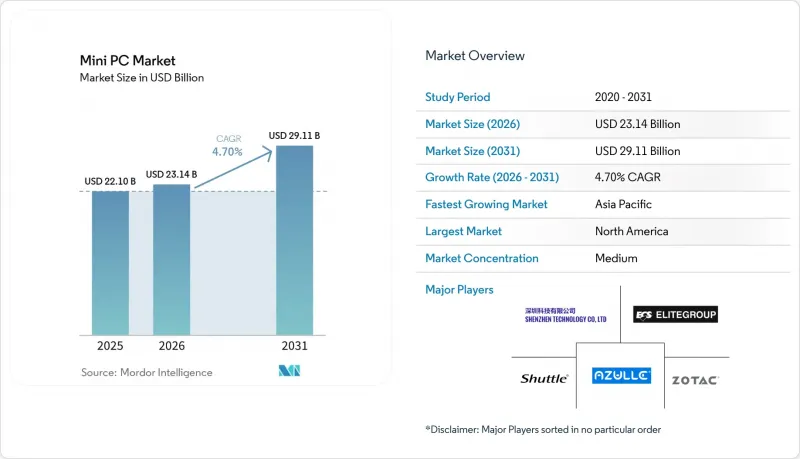Click Fastest Growing Market label
The height and width of the screenshot is (459, 800).
(x=486, y=204)
